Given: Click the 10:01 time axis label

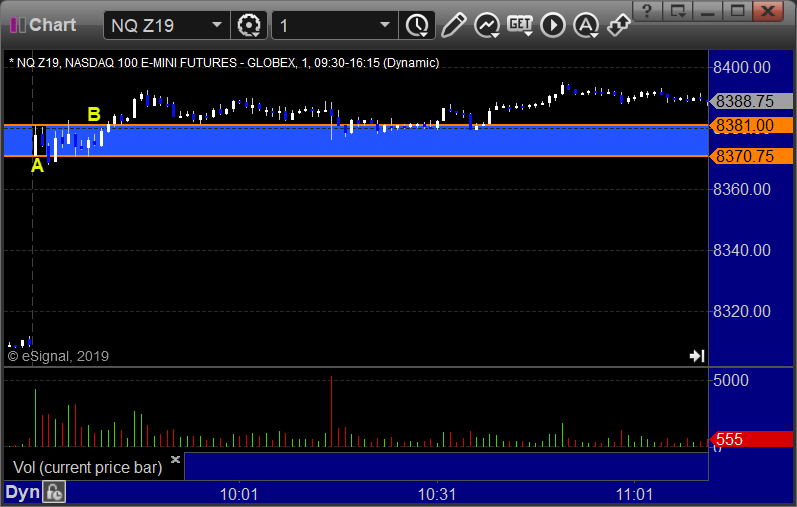Looking at the screenshot, I should (239, 494).
